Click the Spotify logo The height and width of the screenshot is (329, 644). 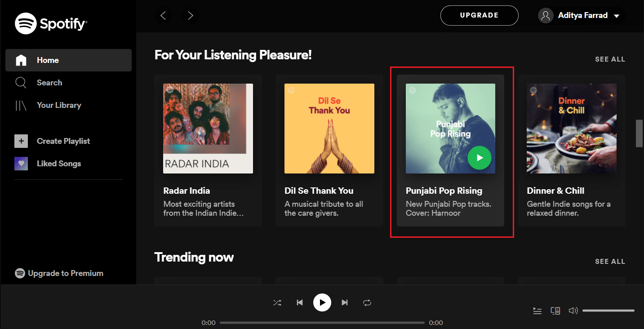point(50,23)
